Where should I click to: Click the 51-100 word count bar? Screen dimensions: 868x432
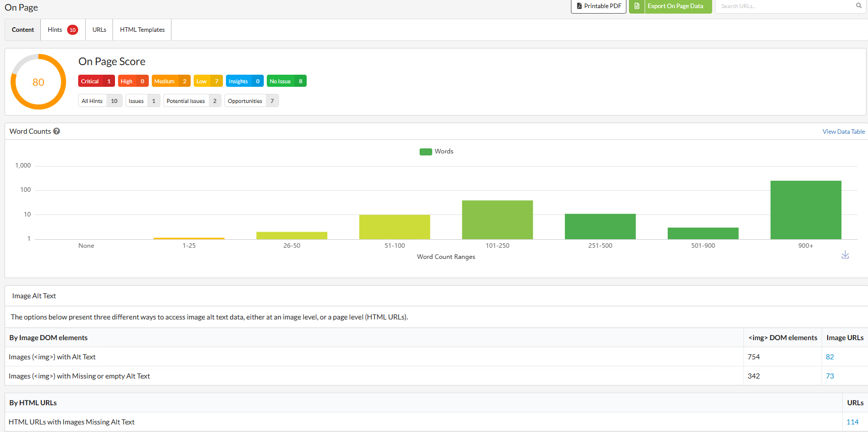point(394,227)
